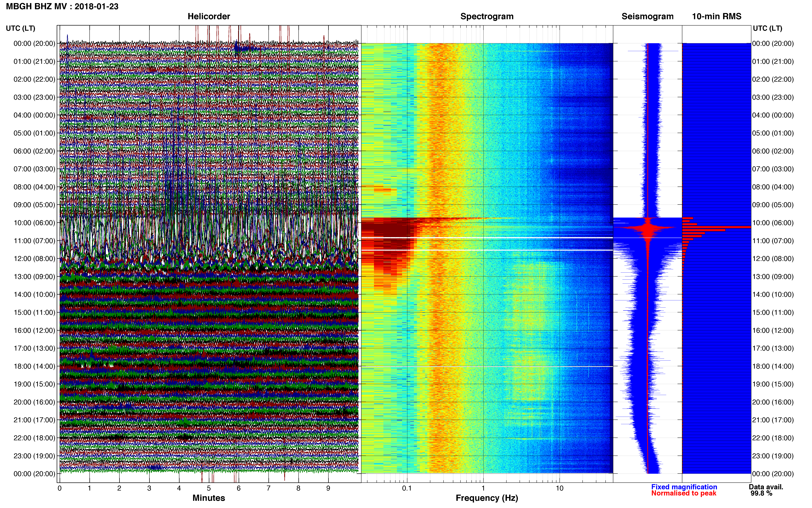Click the 'Normalised to peak' legend text

tap(684, 493)
